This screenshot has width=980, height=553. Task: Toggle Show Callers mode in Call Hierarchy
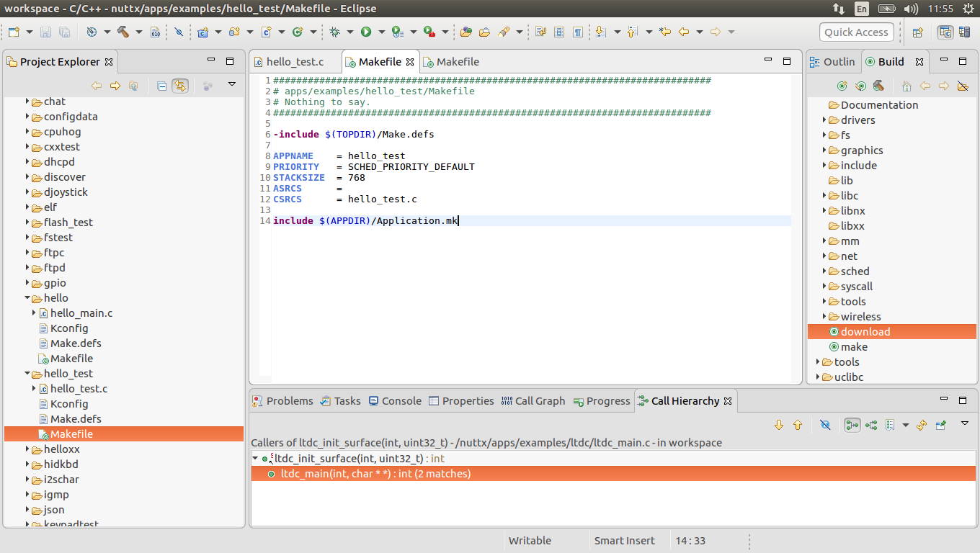pos(852,425)
